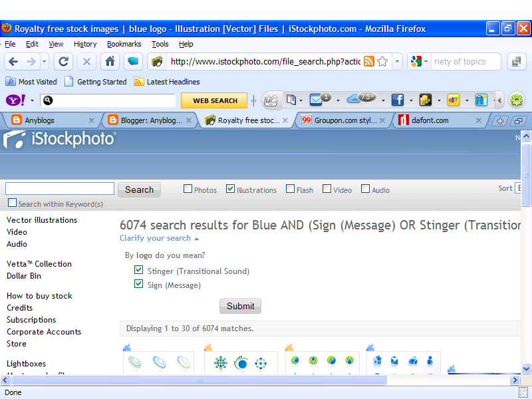Click the Google search engine icon
The image size is (532, 399).
(416, 61)
